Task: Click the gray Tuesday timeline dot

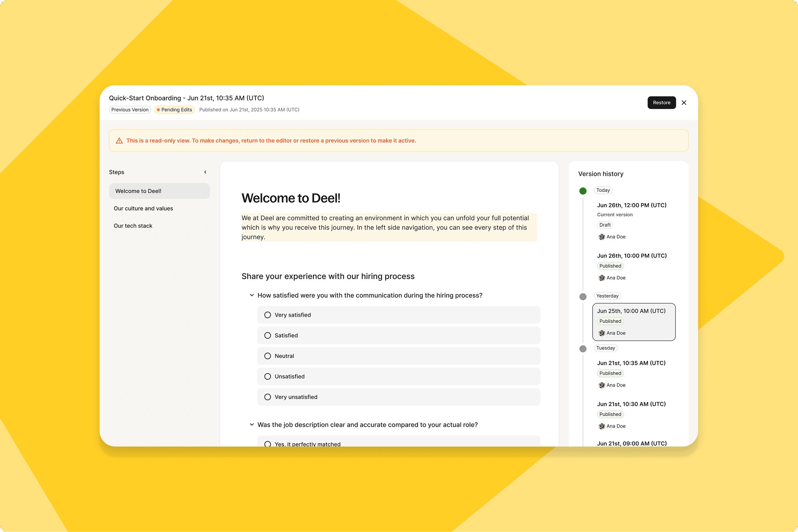Action: tap(583, 349)
